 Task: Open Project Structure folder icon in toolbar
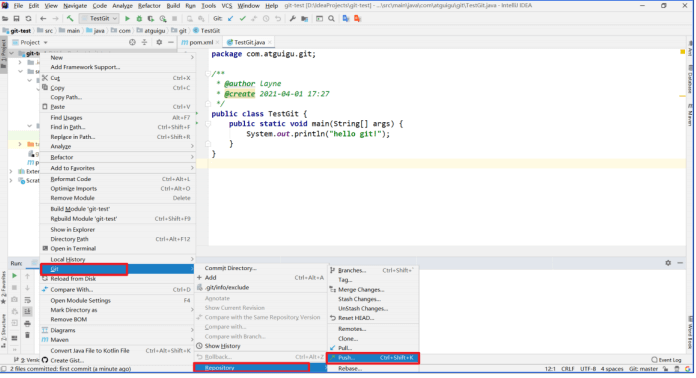coord(304,19)
